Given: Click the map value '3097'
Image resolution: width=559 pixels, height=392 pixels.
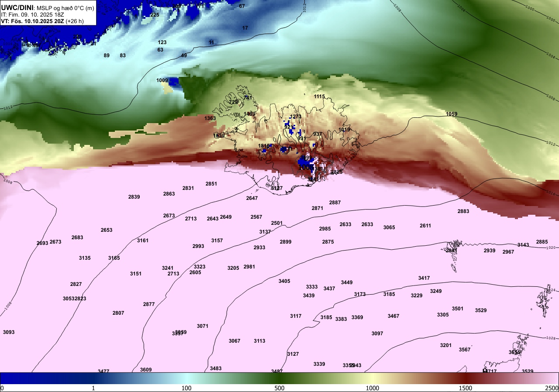Looking at the screenshot, I should pos(377,334).
